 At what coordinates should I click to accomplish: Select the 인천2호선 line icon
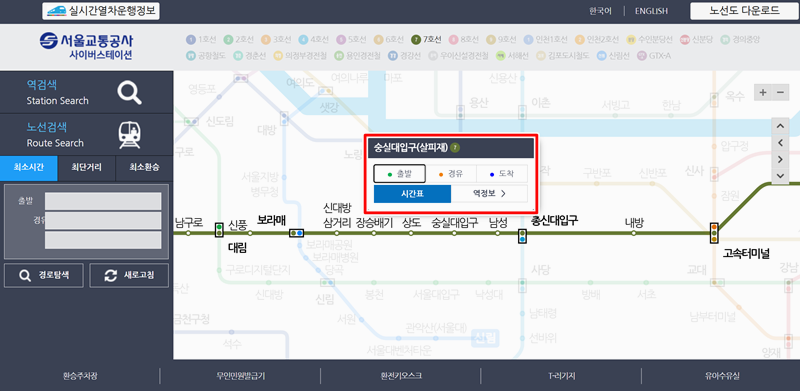(x=580, y=39)
